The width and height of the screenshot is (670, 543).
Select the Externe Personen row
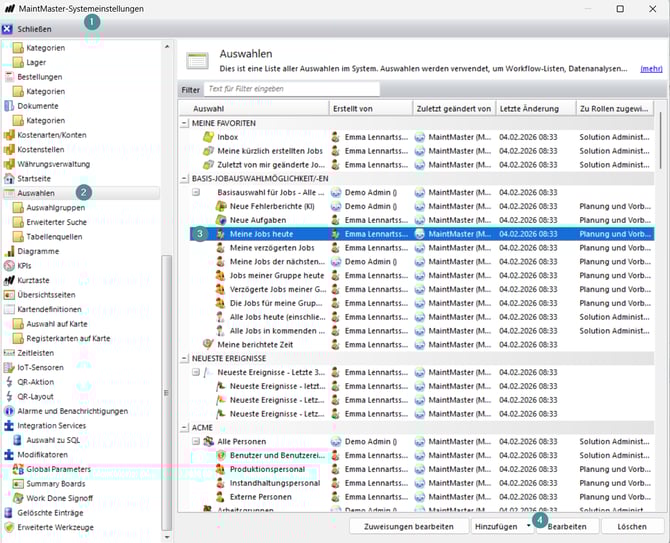pos(422,497)
